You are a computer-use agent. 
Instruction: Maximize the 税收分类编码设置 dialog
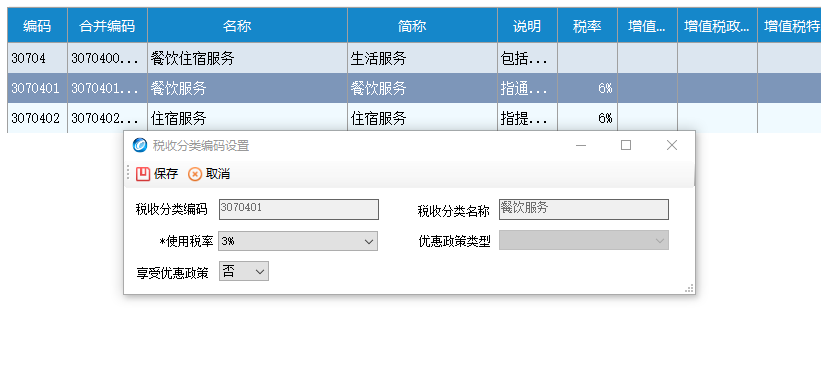coord(626,145)
